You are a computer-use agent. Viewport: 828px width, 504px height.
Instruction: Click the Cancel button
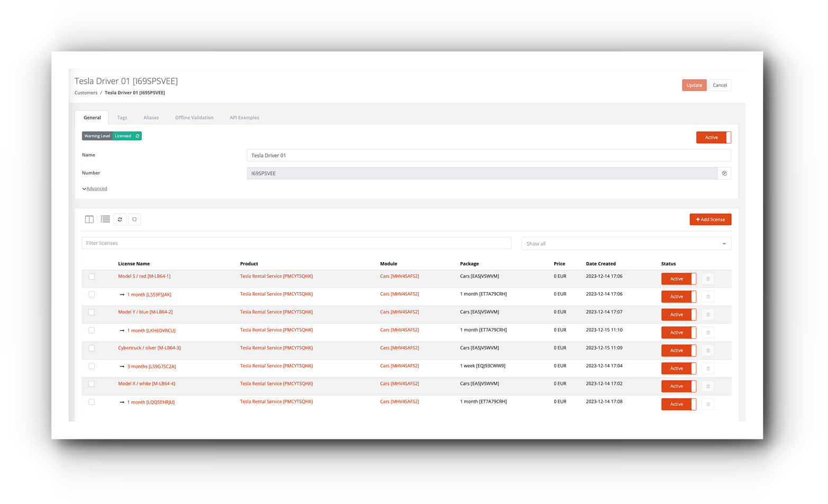pos(720,85)
